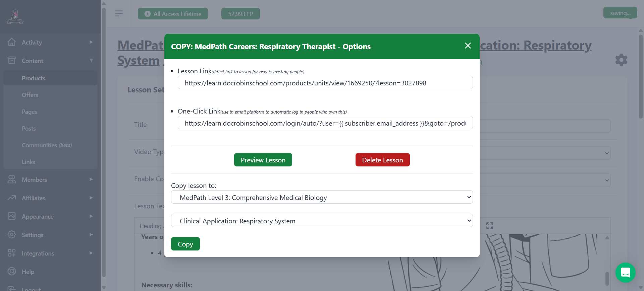Go to the Pages submenu item
Viewport: 644px width, 291px height.
30,112
